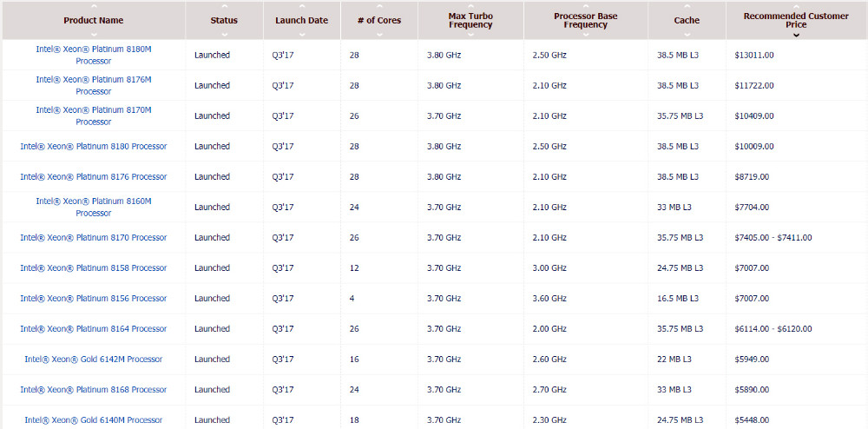This screenshot has width=868, height=429.
Task: Open Xeon Platinum 8168 Processor link
Action: tap(94, 390)
